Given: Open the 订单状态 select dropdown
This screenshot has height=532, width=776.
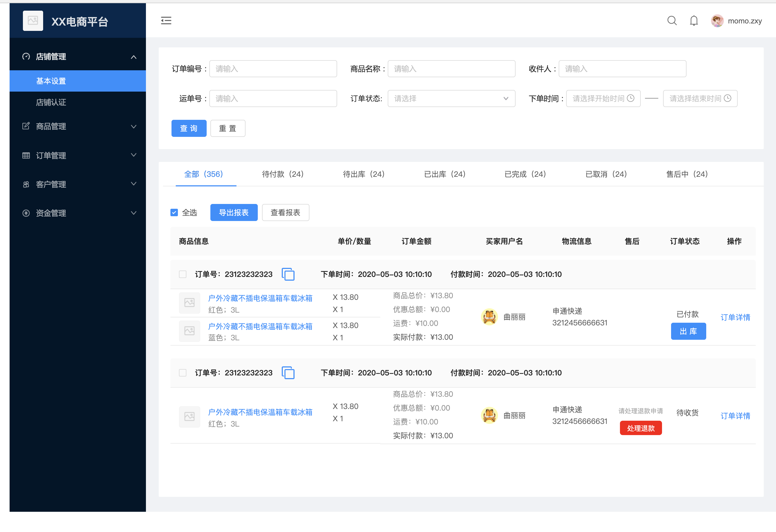Looking at the screenshot, I should click(451, 99).
